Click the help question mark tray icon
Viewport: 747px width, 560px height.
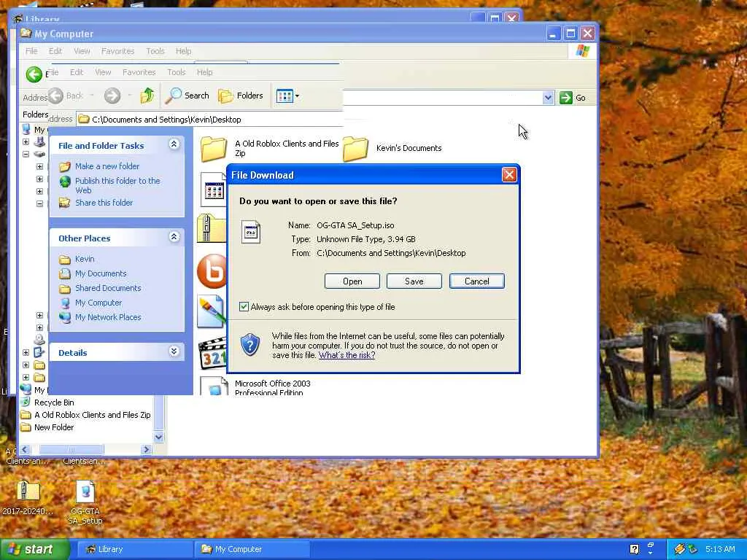(634, 549)
